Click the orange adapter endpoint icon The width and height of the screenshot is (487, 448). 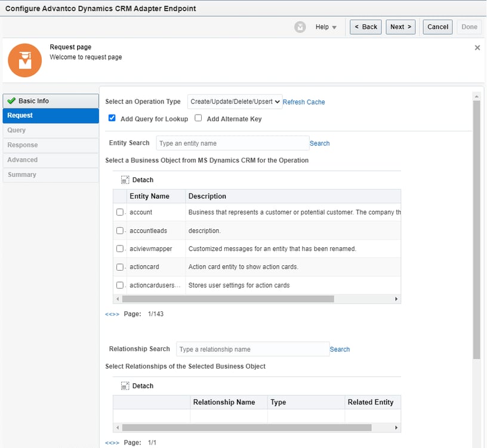click(x=24, y=60)
